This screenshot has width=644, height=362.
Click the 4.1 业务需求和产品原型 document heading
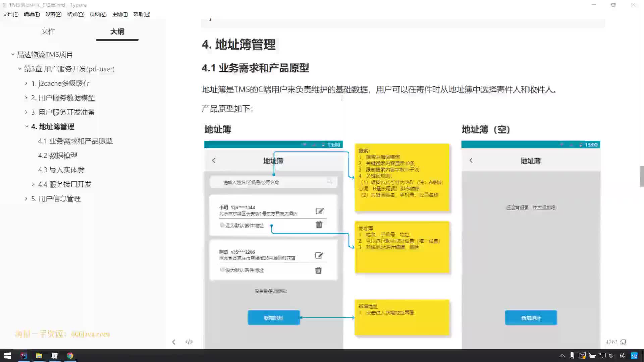[255, 68]
